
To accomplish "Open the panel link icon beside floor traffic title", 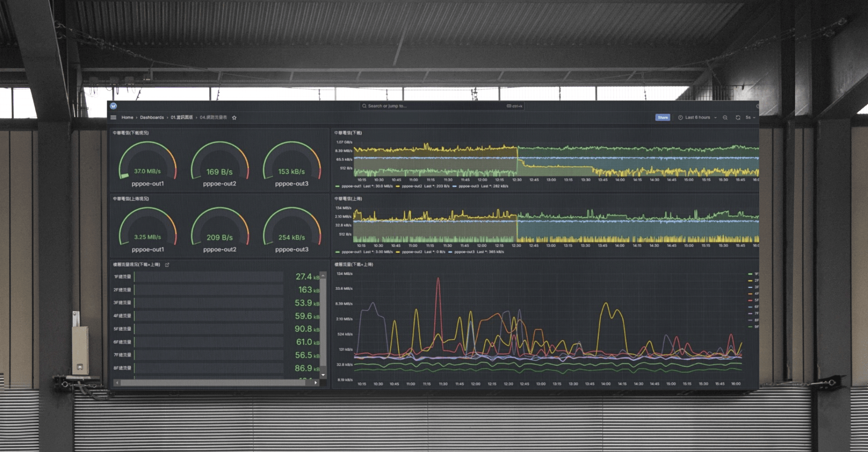I will click(x=167, y=265).
